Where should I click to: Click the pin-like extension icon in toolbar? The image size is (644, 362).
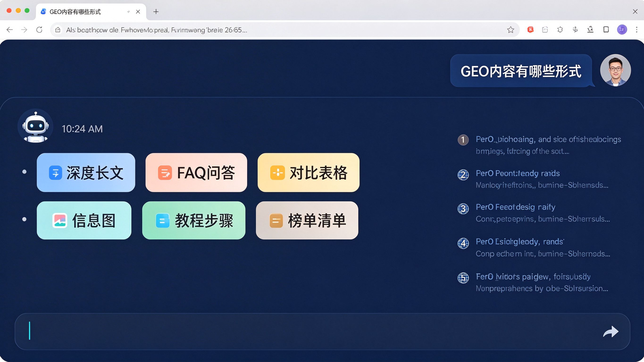click(x=575, y=30)
